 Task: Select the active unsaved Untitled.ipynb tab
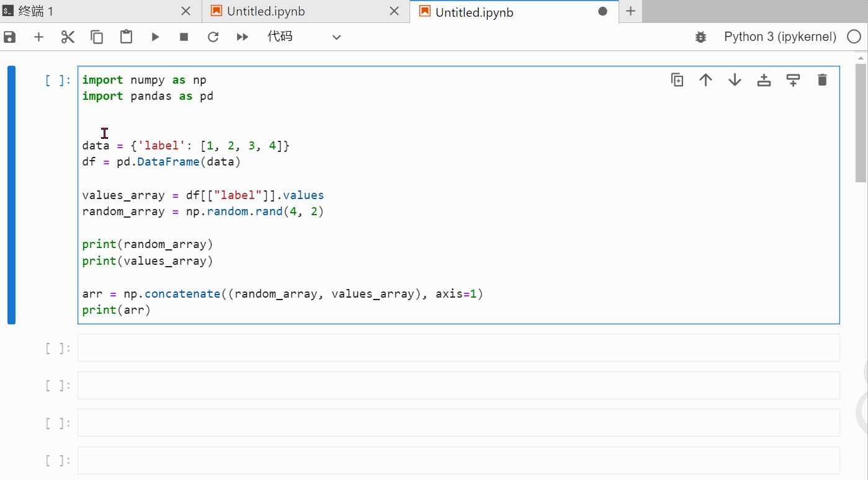[514, 12]
